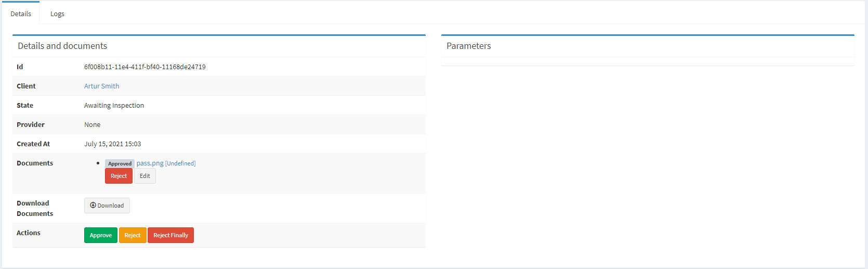Click the Details and documents heading

tap(62, 46)
